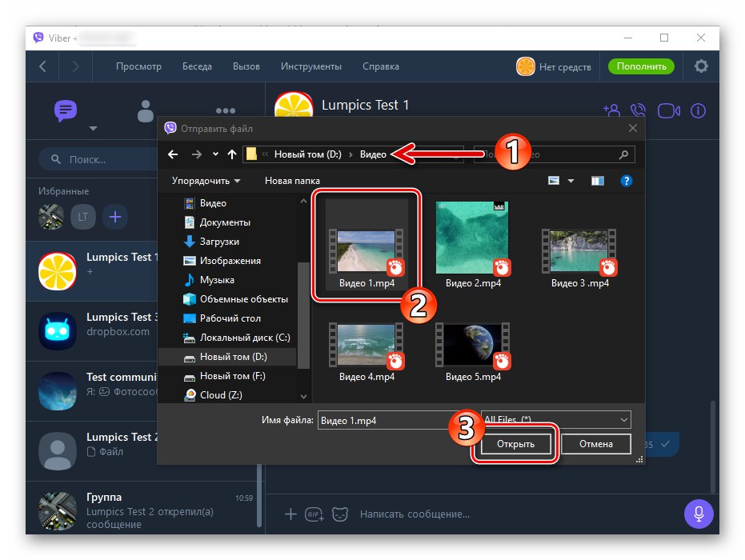745x560 pixels.
Task: Click the microphone voice message button
Action: coord(699,514)
